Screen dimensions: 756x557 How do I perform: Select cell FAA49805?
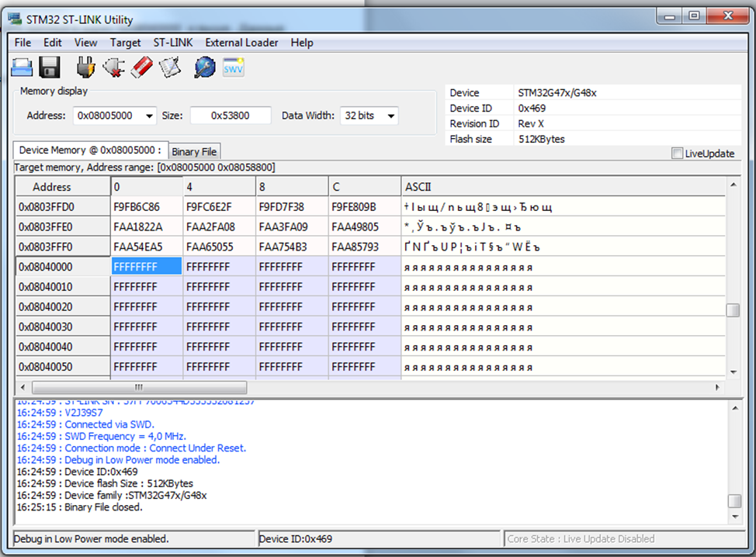tap(365, 227)
